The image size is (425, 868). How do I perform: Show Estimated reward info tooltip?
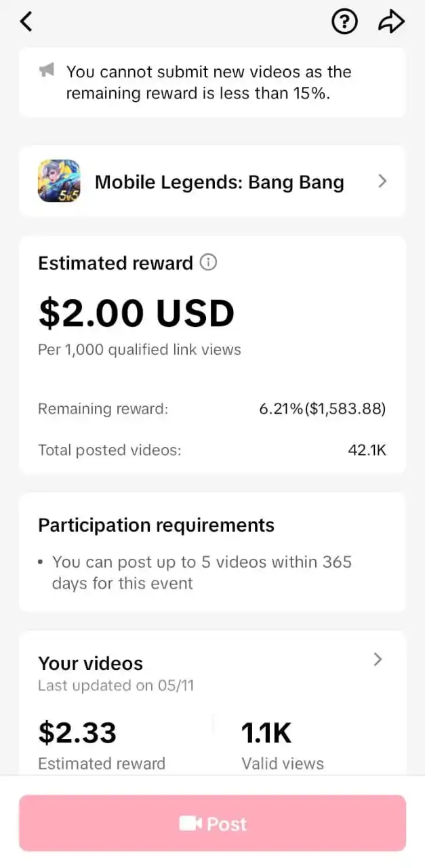(209, 262)
